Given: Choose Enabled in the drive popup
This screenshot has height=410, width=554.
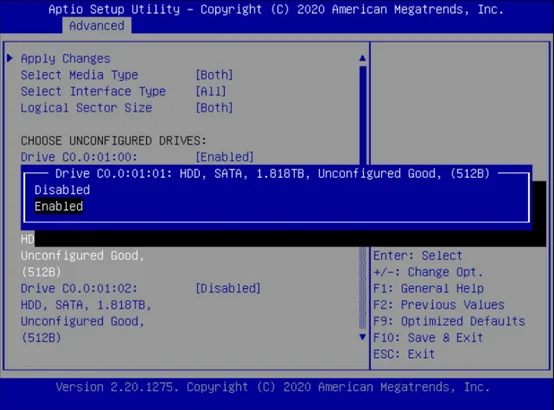Looking at the screenshot, I should pyautogui.click(x=59, y=206).
